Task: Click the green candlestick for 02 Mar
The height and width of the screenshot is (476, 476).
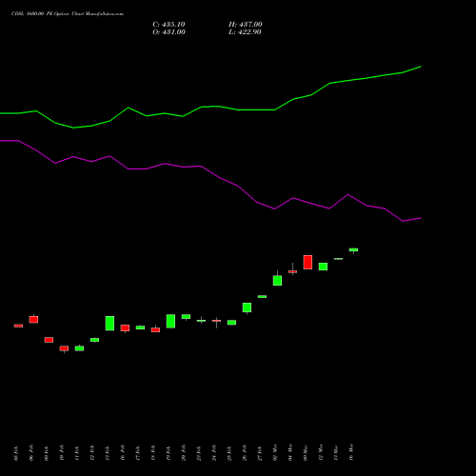Action: click(x=277, y=280)
